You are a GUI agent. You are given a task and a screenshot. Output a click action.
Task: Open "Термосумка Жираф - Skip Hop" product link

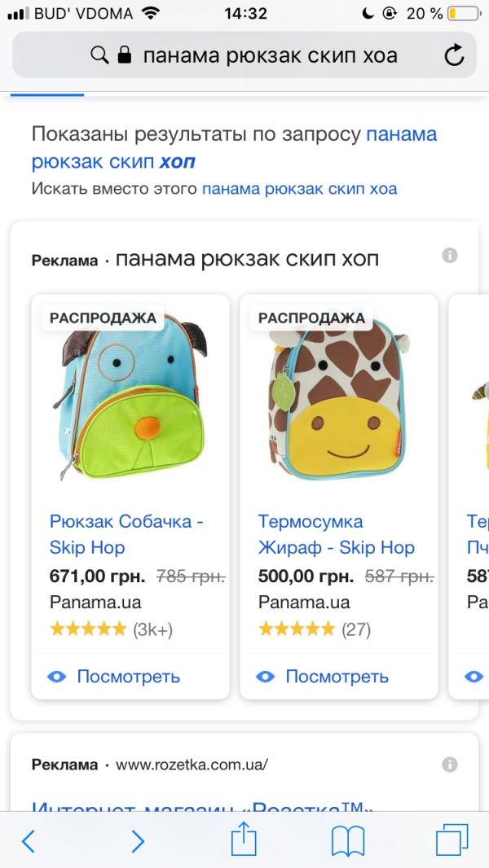336,533
